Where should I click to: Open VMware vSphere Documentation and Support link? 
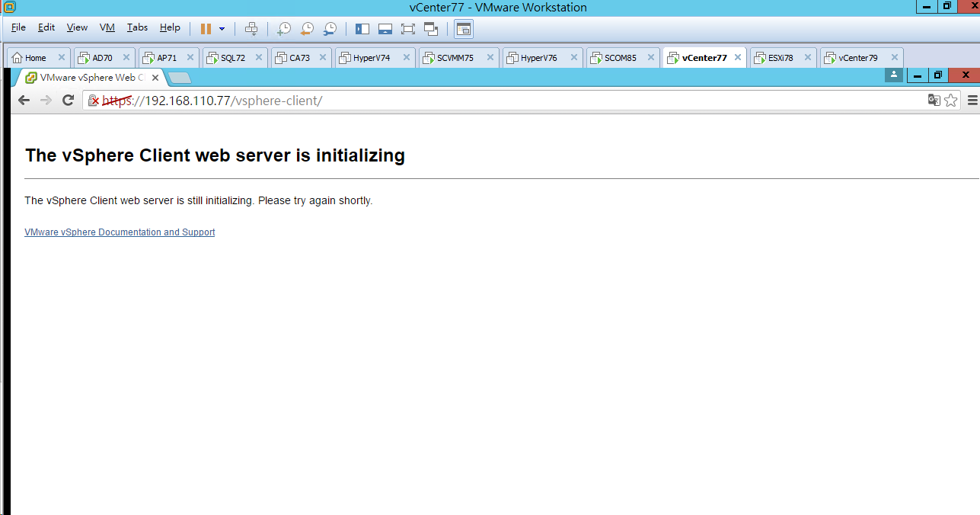[x=120, y=232]
